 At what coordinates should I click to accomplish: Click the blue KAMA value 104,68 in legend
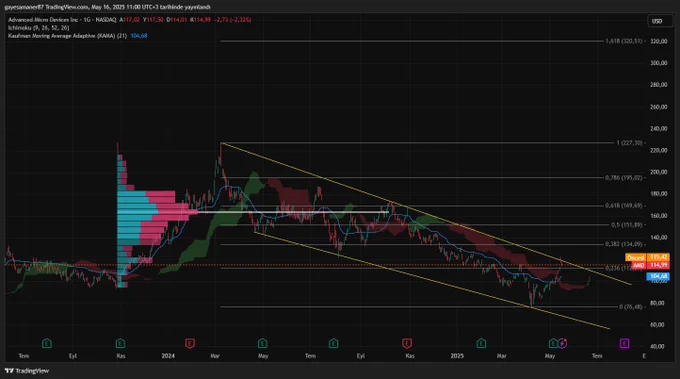point(139,36)
